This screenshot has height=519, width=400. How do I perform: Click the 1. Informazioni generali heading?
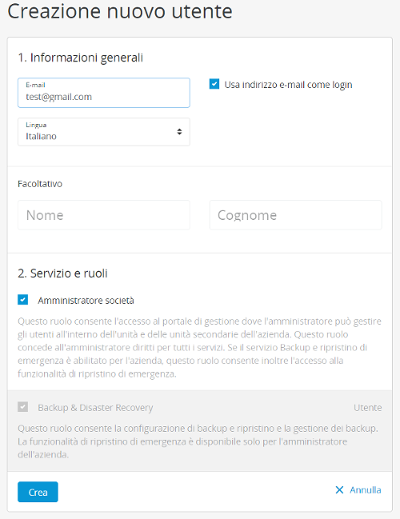tap(80, 58)
